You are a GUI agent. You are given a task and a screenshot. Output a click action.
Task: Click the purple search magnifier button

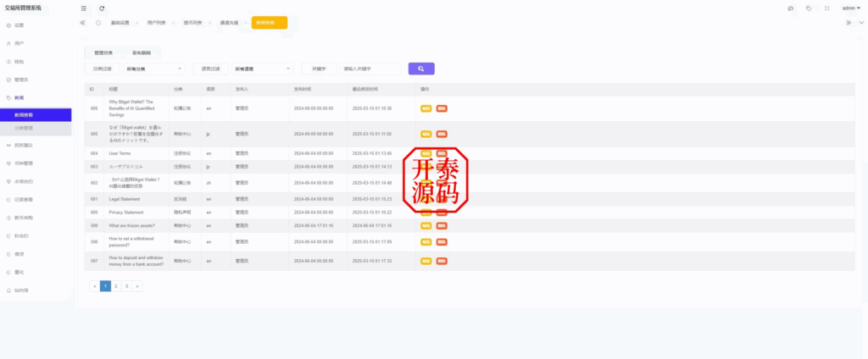421,69
